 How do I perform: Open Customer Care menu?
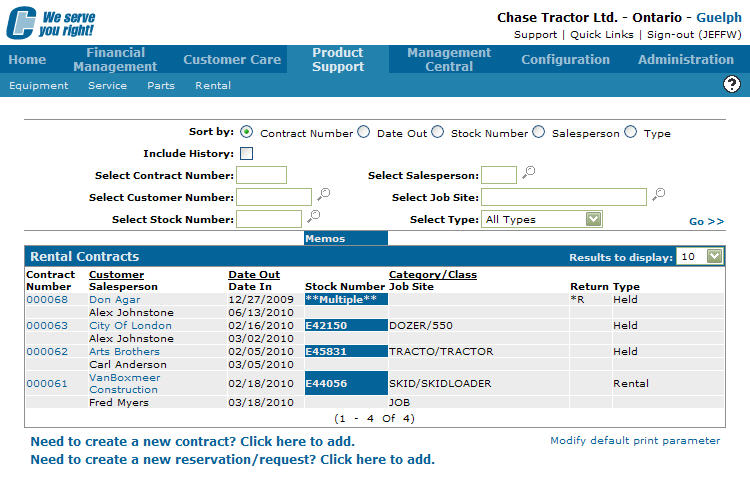click(232, 59)
